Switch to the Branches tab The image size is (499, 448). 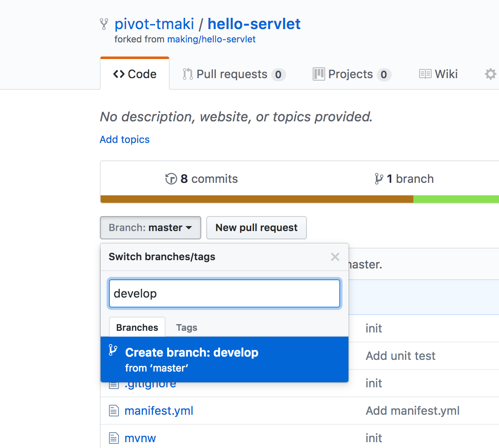[x=137, y=327]
